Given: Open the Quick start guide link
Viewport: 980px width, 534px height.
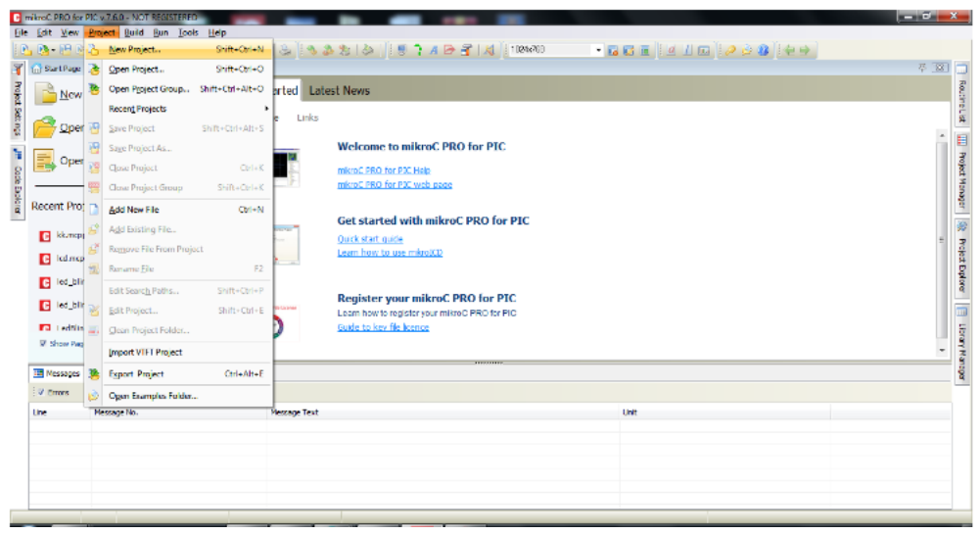Looking at the screenshot, I should coord(370,239).
